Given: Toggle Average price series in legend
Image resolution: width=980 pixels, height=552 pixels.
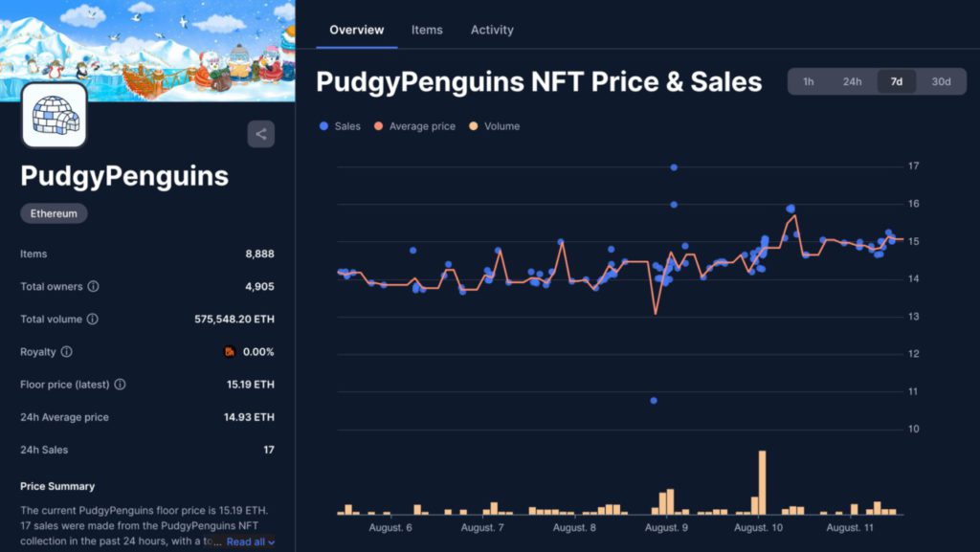Looking at the screenshot, I should (x=415, y=126).
